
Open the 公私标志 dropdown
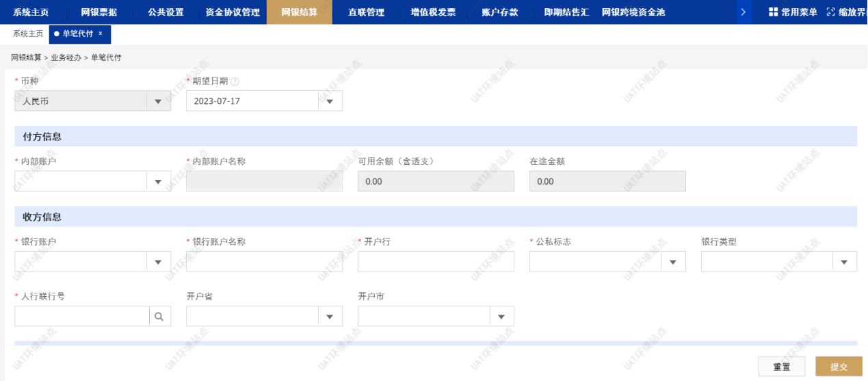click(x=673, y=262)
